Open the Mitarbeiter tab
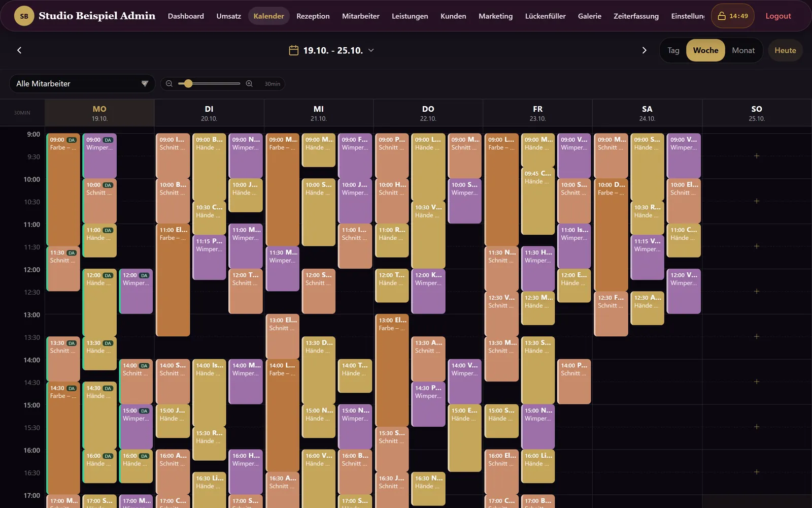Viewport: 812px width, 508px height. click(360, 16)
